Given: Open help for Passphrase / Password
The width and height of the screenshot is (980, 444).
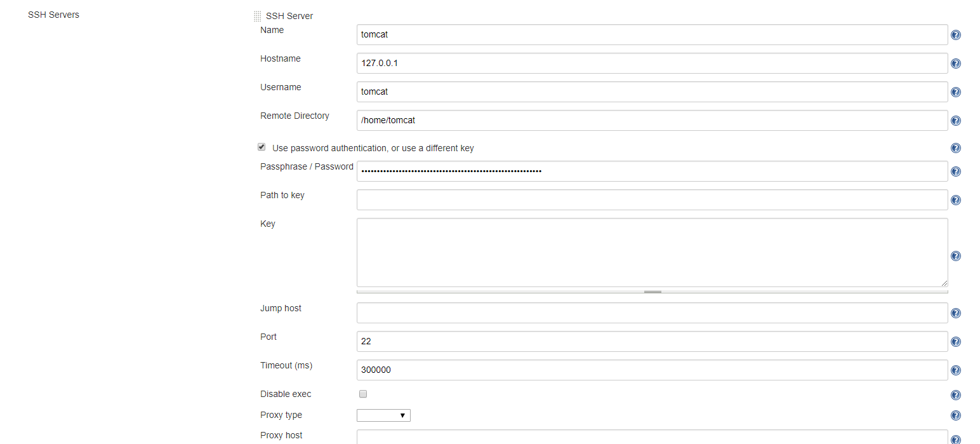Looking at the screenshot, I should (956, 172).
